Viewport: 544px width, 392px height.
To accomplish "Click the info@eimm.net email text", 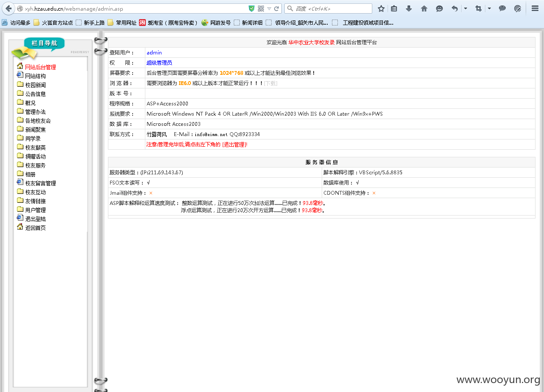I will tap(211, 134).
